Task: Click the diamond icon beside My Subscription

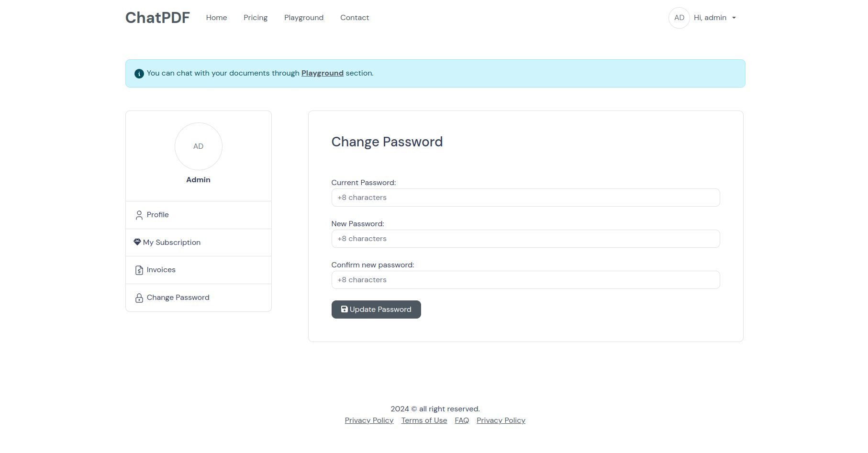Action: 137,242
